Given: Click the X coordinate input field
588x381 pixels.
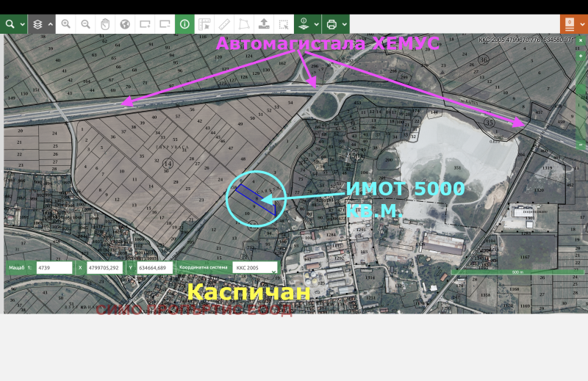Looking at the screenshot, I should (x=104, y=268).
